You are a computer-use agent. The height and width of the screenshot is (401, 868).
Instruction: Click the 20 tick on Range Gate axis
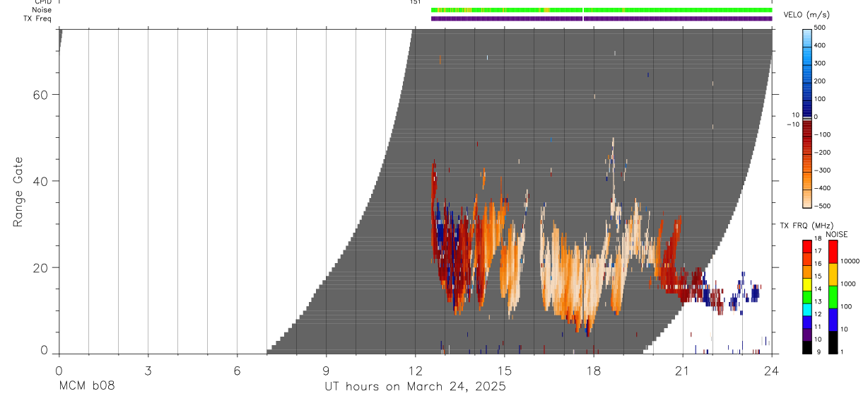click(x=39, y=268)
